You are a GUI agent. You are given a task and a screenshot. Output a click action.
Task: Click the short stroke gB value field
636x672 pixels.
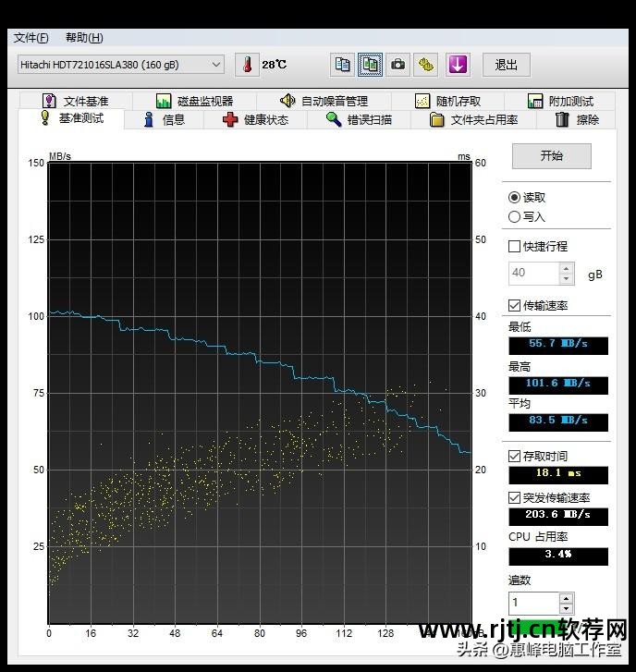(x=533, y=273)
